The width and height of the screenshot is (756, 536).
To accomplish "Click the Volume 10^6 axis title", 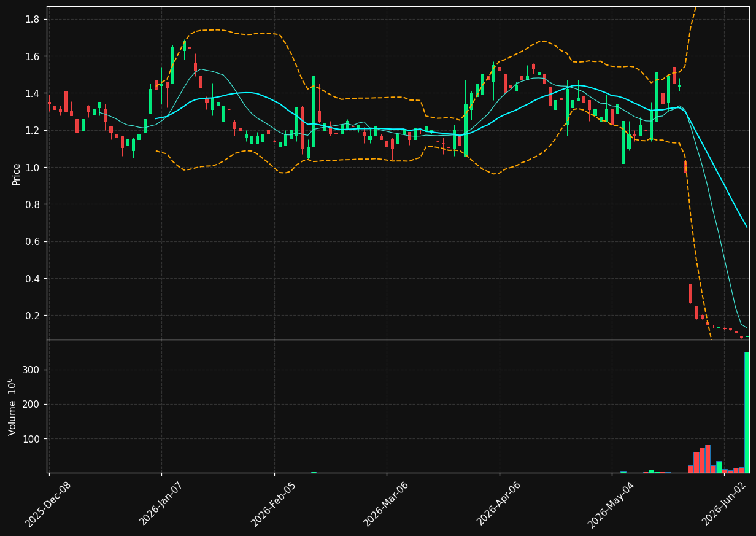I will tap(12, 406).
